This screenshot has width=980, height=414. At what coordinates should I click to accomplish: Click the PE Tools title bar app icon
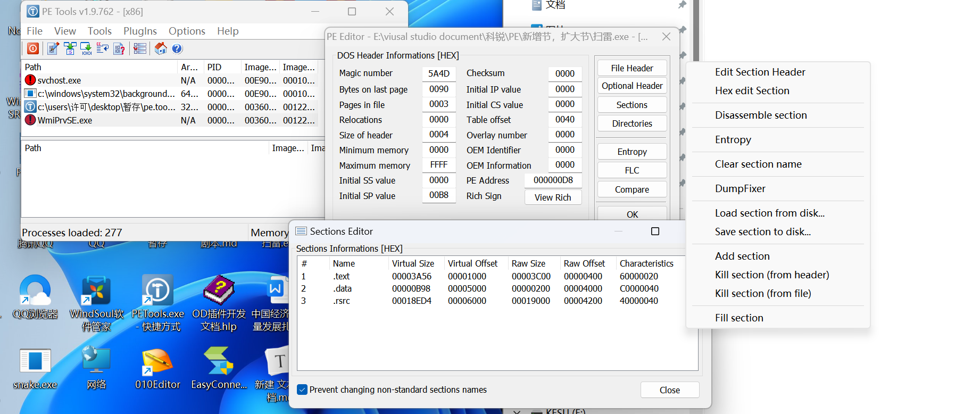pos(33,11)
